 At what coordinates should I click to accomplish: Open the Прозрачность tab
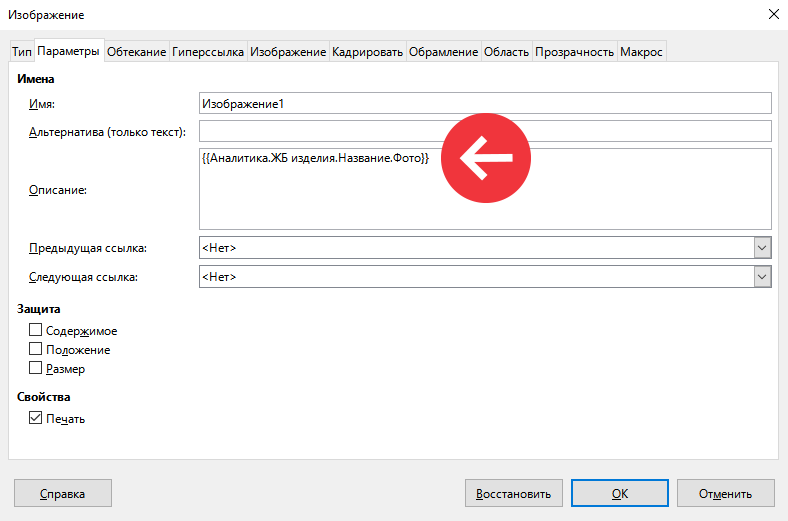(574, 52)
